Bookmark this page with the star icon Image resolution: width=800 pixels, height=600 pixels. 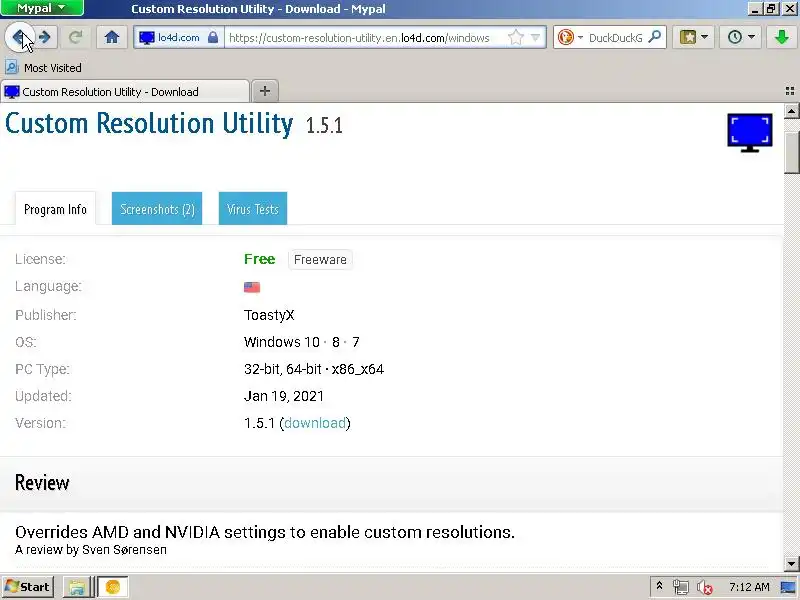[x=516, y=37]
